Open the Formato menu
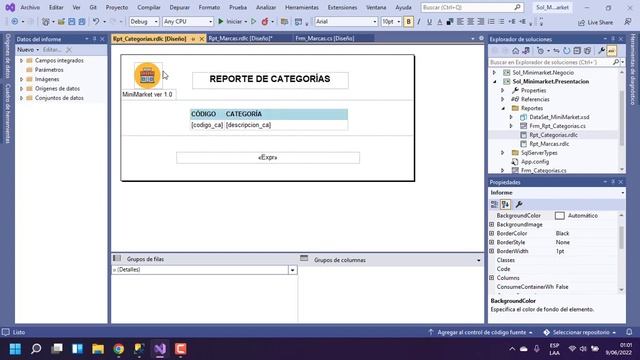This screenshot has height=360, width=640. [x=209, y=7]
